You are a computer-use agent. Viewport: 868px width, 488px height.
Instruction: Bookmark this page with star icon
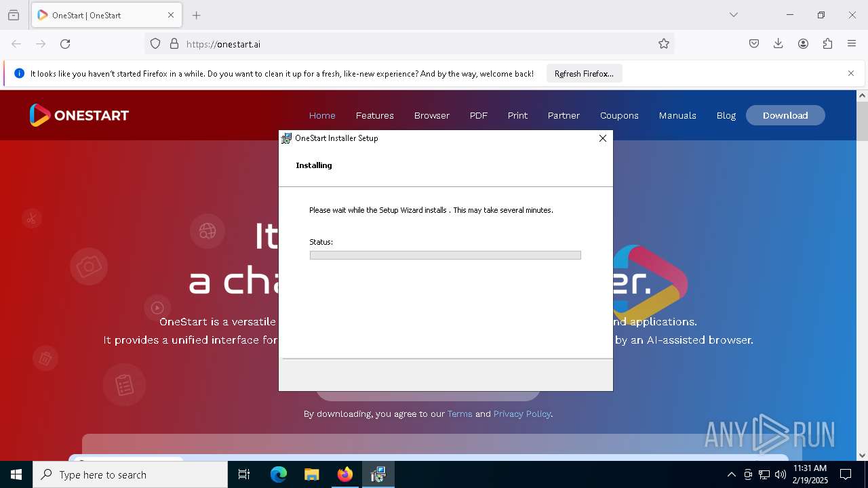[x=664, y=43]
